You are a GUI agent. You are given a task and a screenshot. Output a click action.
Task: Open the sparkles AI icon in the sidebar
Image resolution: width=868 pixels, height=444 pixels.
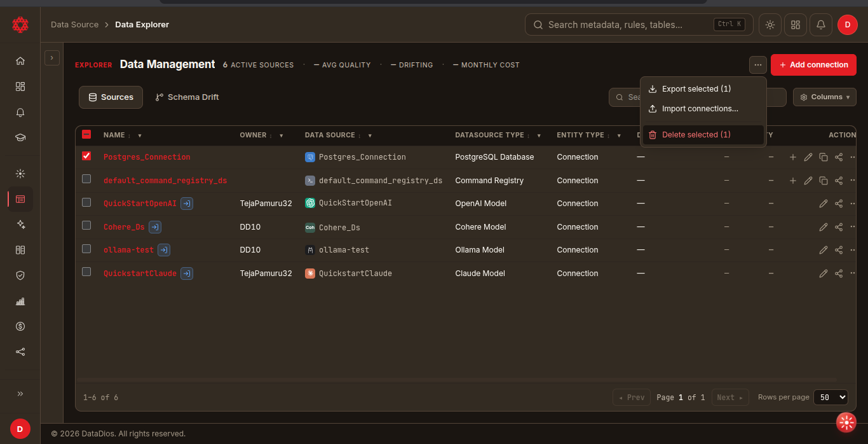[20, 225]
